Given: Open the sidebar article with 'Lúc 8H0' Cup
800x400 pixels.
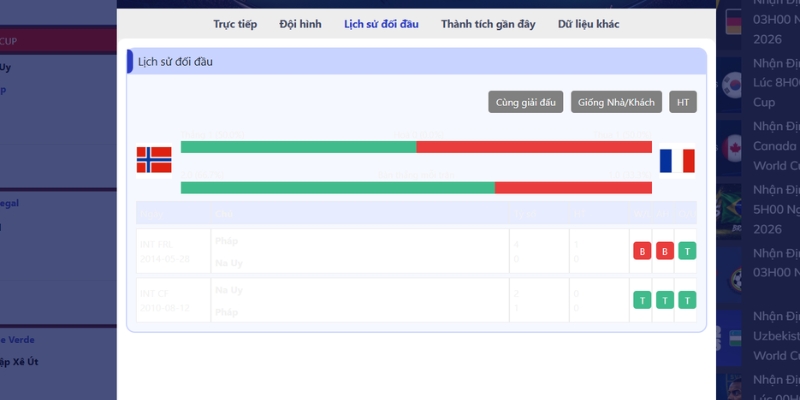Looking at the screenshot, I should tap(777, 83).
